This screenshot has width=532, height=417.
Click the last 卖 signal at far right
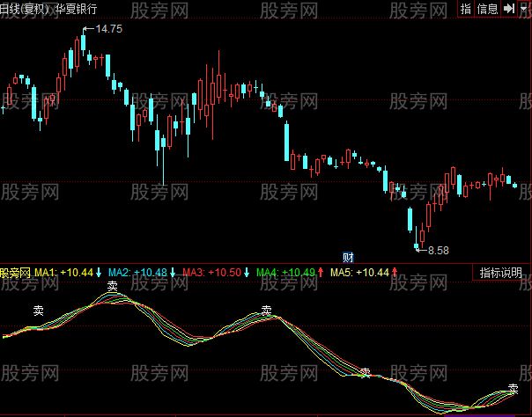coord(514,389)
